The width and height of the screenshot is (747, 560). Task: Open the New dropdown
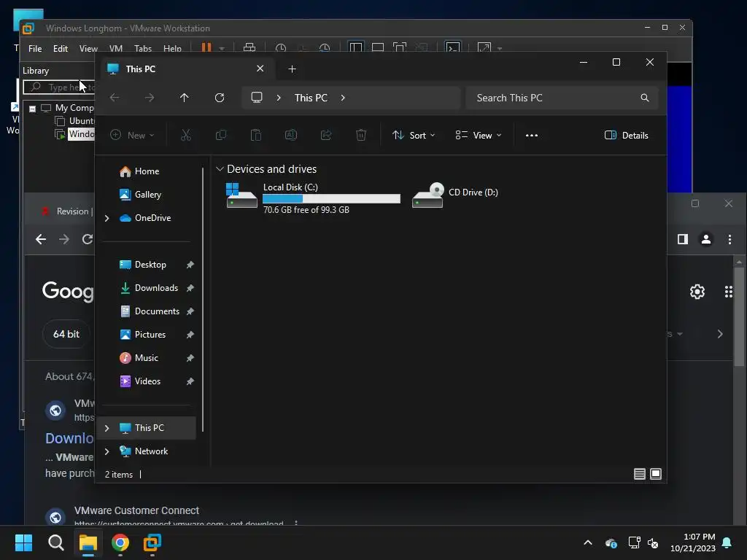point(132,135)
